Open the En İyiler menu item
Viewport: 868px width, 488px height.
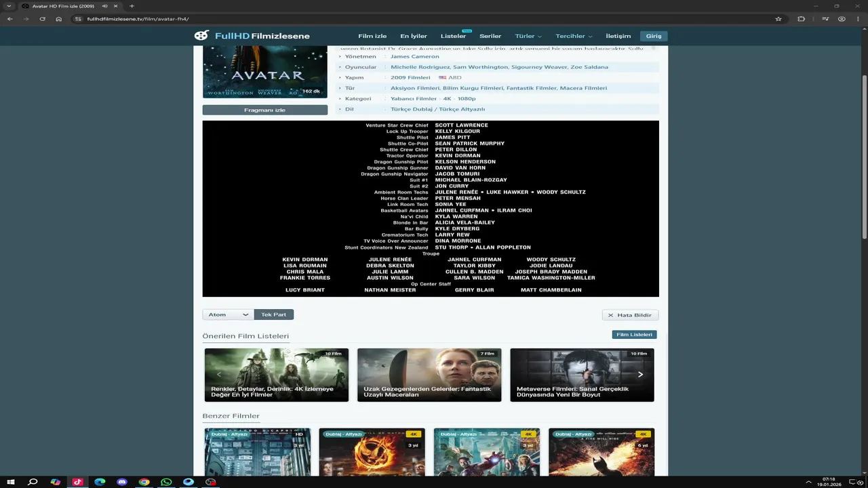[414, 36]
